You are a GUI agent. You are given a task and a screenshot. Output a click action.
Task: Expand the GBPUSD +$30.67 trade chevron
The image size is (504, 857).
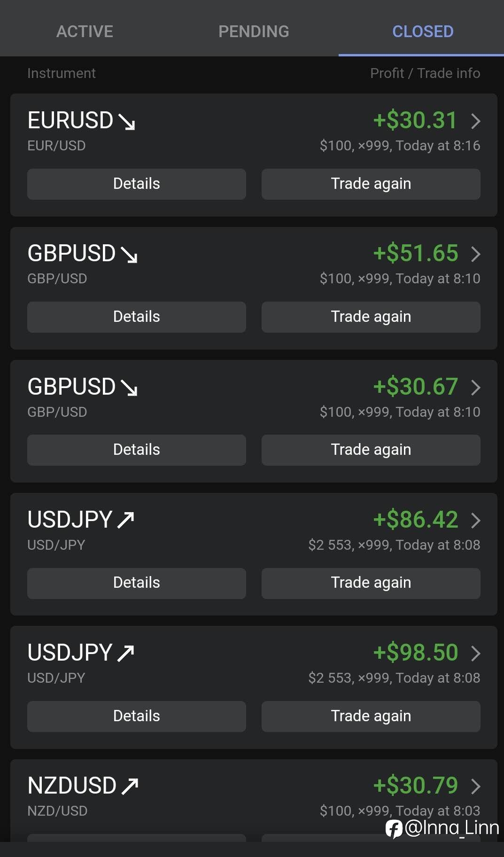click(x=476, y=387)
